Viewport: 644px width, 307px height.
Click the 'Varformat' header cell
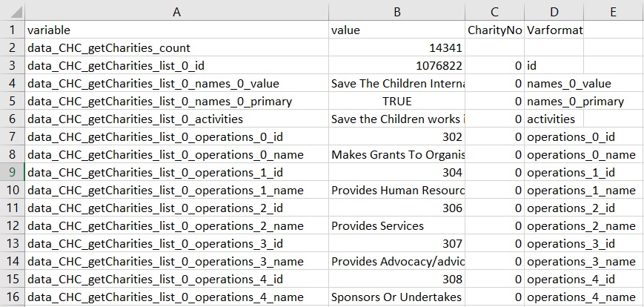(x=554, y=30)
